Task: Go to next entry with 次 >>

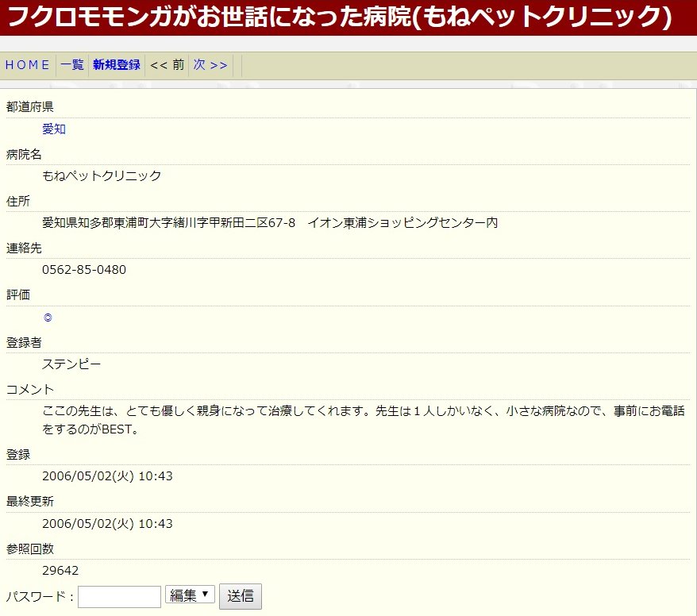Action: [x=210, y=65]
